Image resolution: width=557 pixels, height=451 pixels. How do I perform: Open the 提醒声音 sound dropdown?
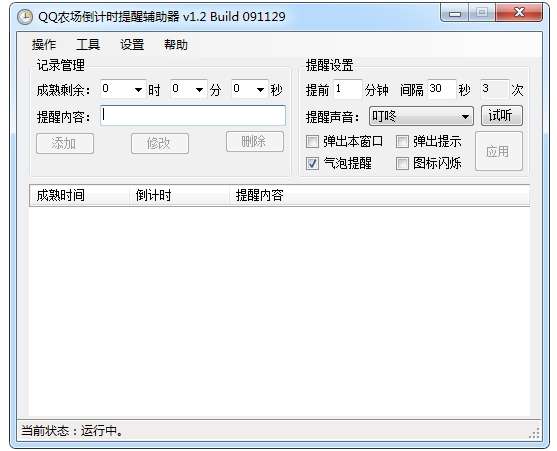(x=421, y=116)
